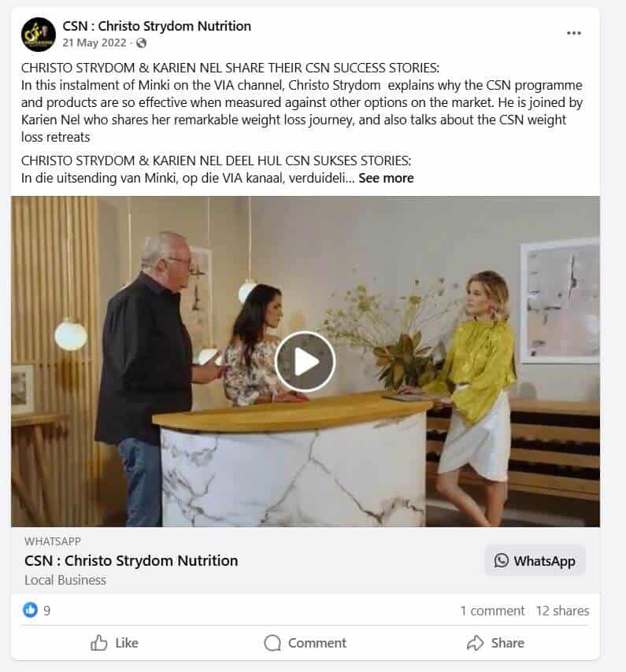View the 1 comment link
Screen dimensions: 626x672
(492, 611)
